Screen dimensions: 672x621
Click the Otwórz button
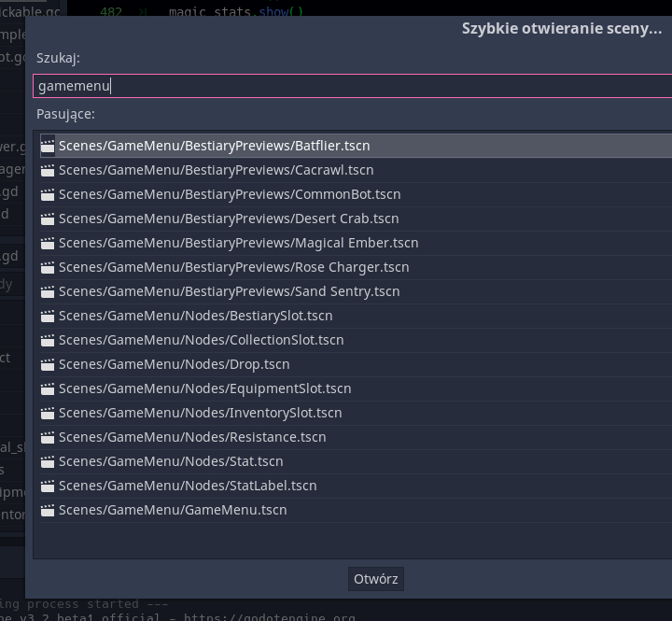pos(376,579)
